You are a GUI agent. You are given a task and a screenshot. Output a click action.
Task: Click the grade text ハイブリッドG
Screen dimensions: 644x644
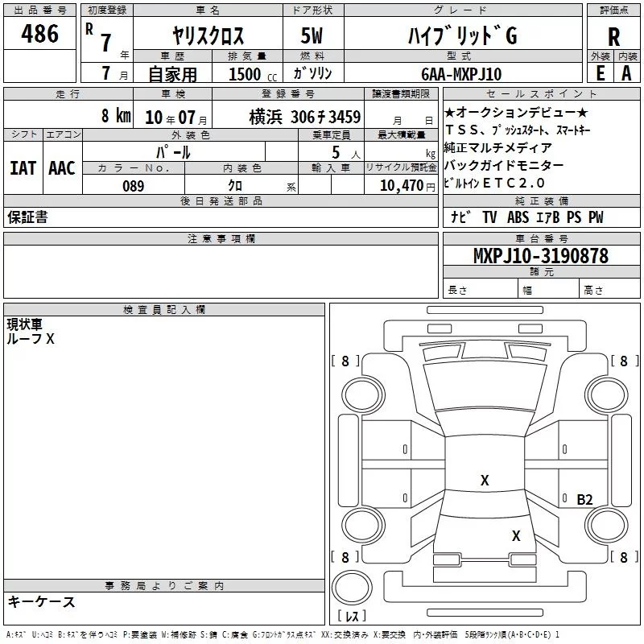tap(462, 35)
